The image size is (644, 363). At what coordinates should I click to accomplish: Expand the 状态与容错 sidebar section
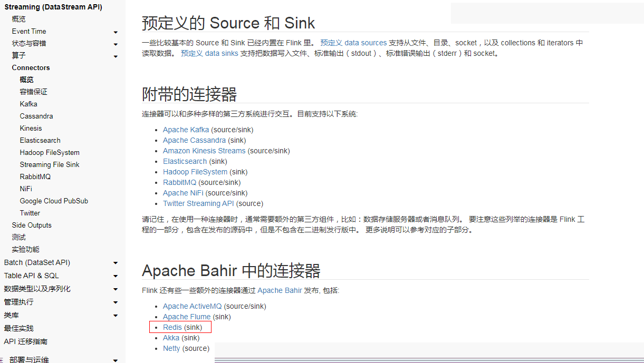coord(116,44)
